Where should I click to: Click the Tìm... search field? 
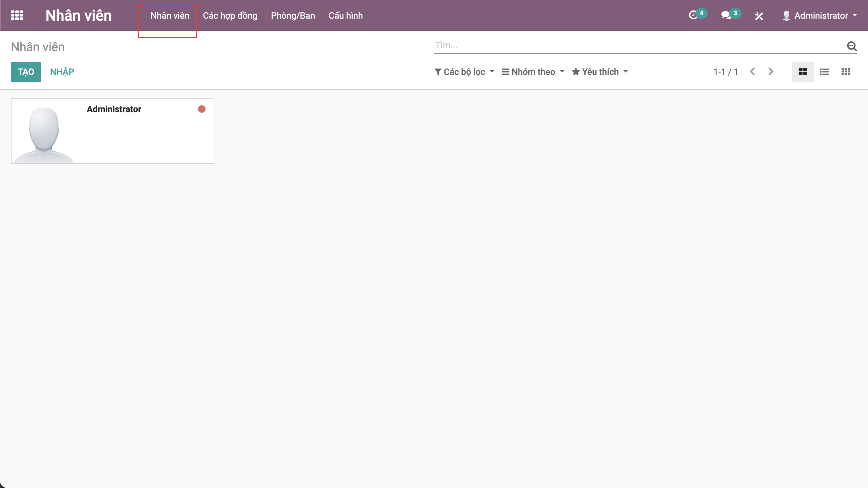click(637, 45)
